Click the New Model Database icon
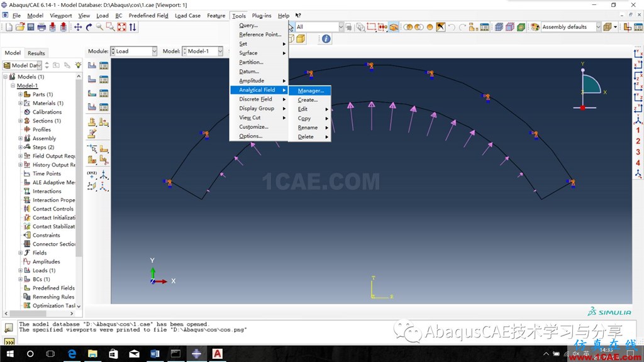The height and width of the screenshot is (362, 644). [x=9, y=27]
